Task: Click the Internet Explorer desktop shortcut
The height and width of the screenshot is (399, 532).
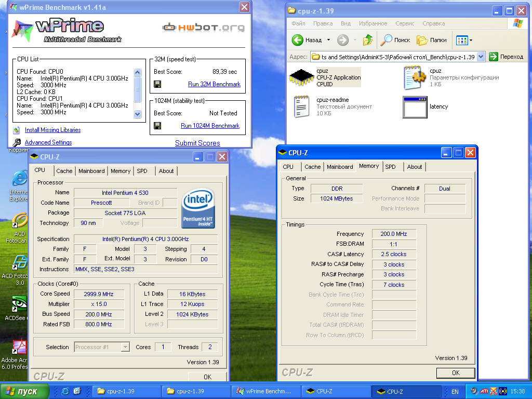Action: (x=19, y=186)
